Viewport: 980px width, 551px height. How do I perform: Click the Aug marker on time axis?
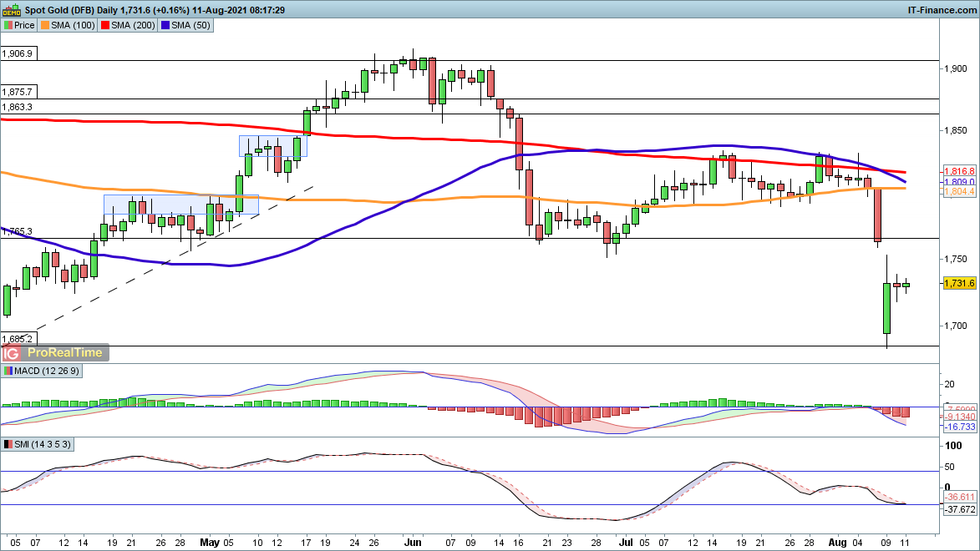(x=838, y=542)
